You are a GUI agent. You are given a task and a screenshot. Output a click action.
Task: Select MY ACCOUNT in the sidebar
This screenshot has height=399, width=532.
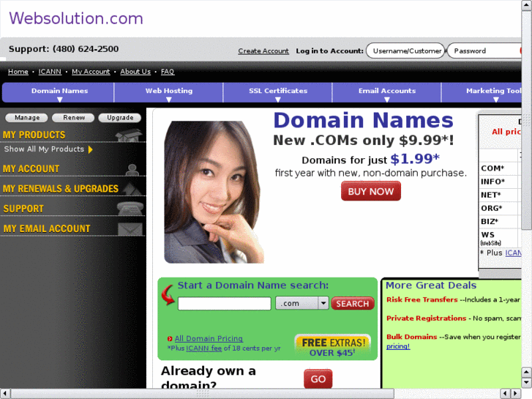(x=31, y=169)
